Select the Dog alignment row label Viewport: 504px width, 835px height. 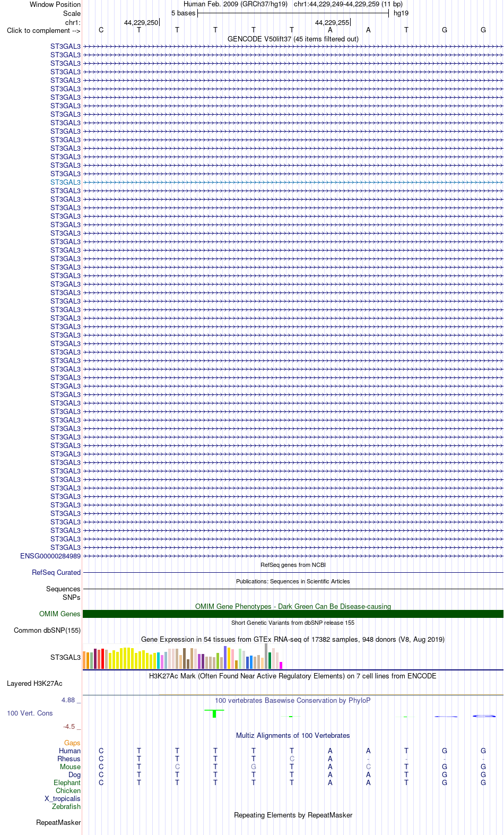74,774
